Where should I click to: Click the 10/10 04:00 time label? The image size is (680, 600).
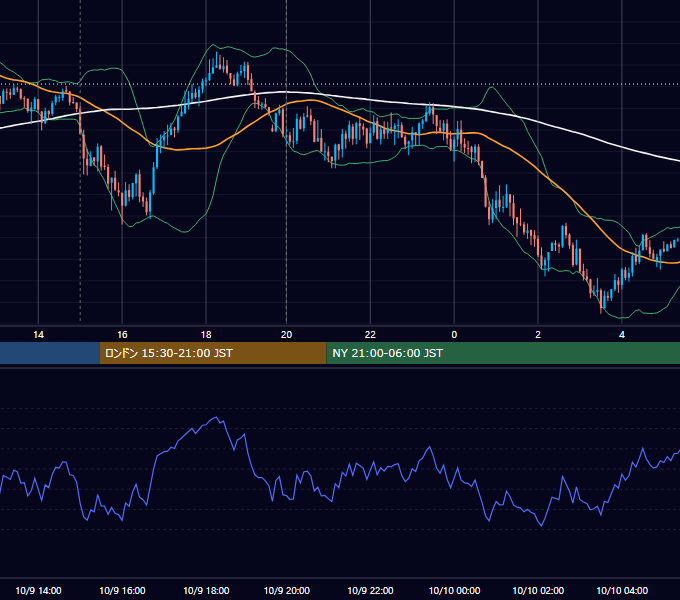click(x=622, y=590)
